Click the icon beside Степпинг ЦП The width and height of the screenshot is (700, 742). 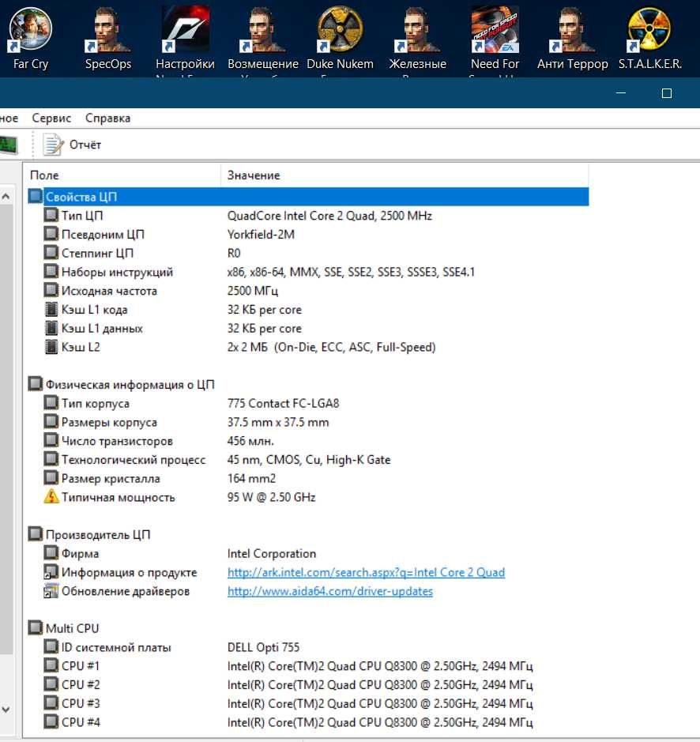(51, 253)
